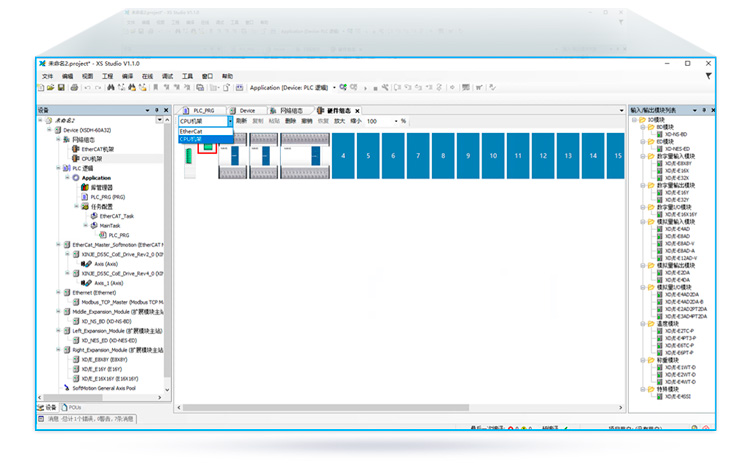
Task: Click the New file toolbar icon
Action: [x=41, y=88]
